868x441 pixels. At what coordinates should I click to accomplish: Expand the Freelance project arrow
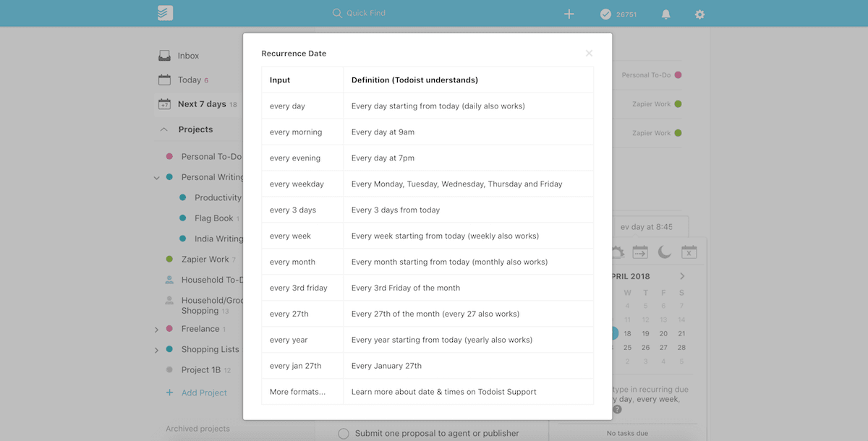tap(156, 330)
